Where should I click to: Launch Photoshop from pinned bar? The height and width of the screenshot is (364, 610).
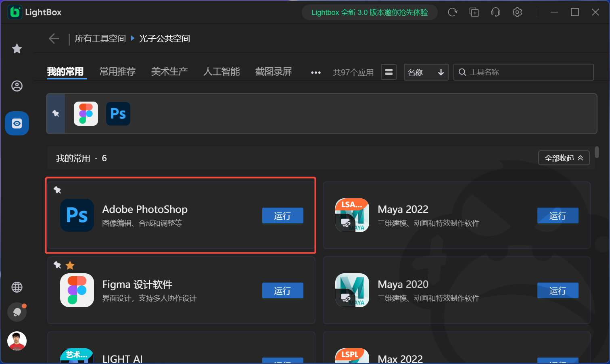click(x=118, y=114)
